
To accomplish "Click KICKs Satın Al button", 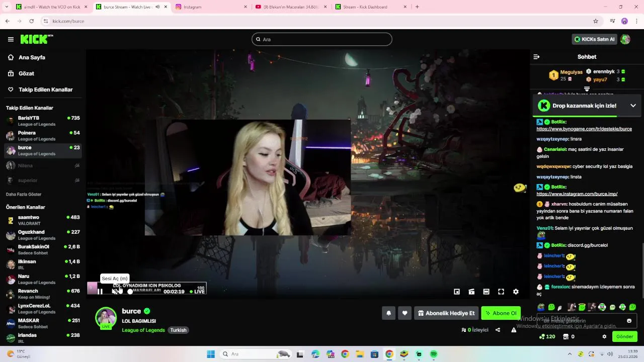I will tap(594, 39).
